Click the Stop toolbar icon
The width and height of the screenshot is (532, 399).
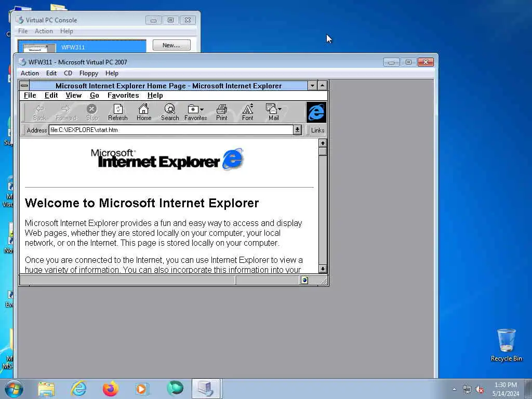[92, 112]
